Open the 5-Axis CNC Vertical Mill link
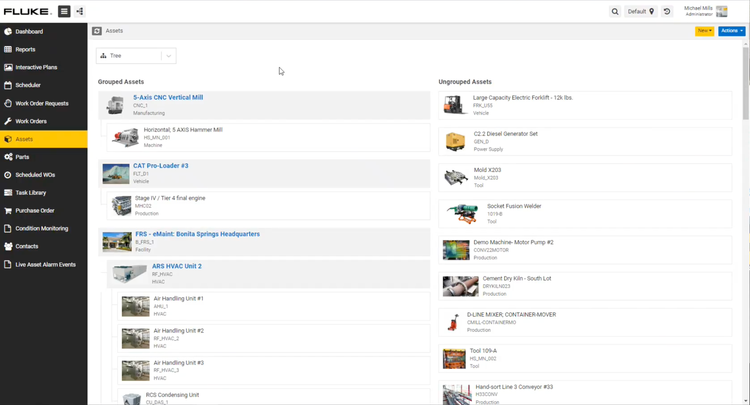 [168, 98]
